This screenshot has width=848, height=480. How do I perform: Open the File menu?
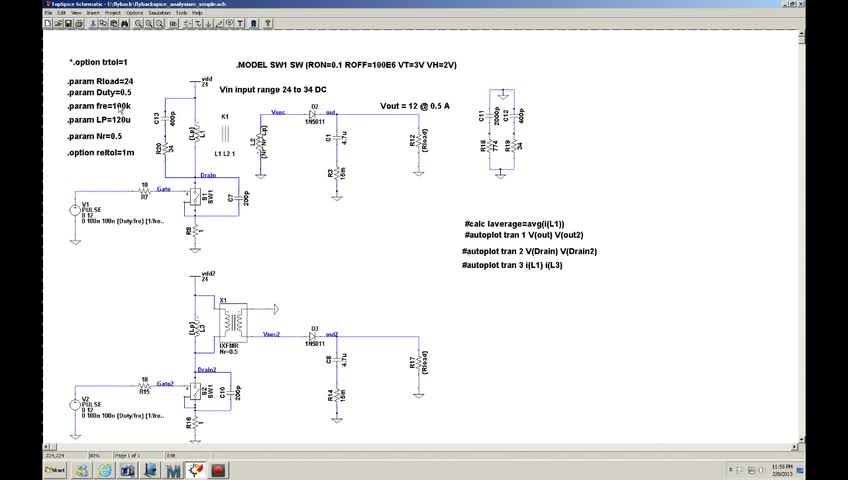point(48,13)
